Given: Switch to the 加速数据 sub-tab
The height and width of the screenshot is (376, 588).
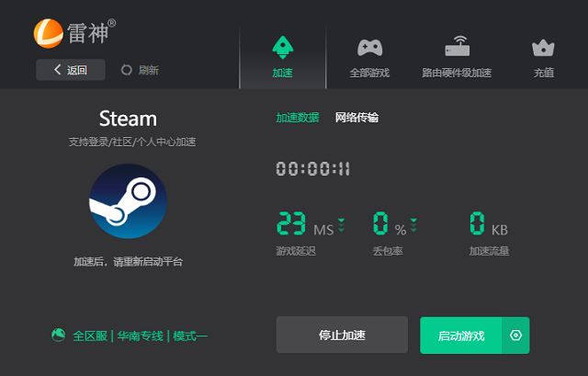Looking at the screenshot, I should click(x=298, y=118).
